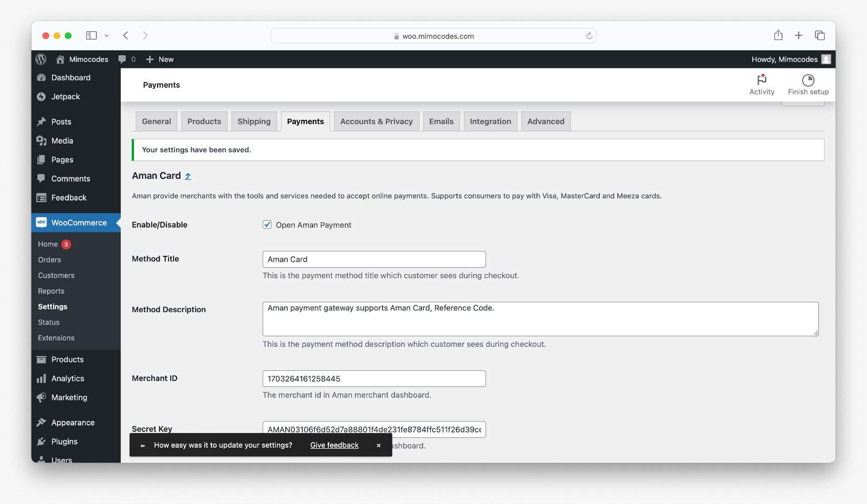
Task: Click the Marketing megaphone icon
Action: click(41, 397)
